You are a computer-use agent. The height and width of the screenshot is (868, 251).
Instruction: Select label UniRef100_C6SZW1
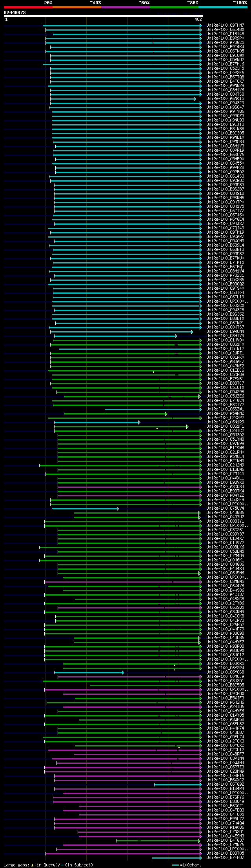(225, 409)
